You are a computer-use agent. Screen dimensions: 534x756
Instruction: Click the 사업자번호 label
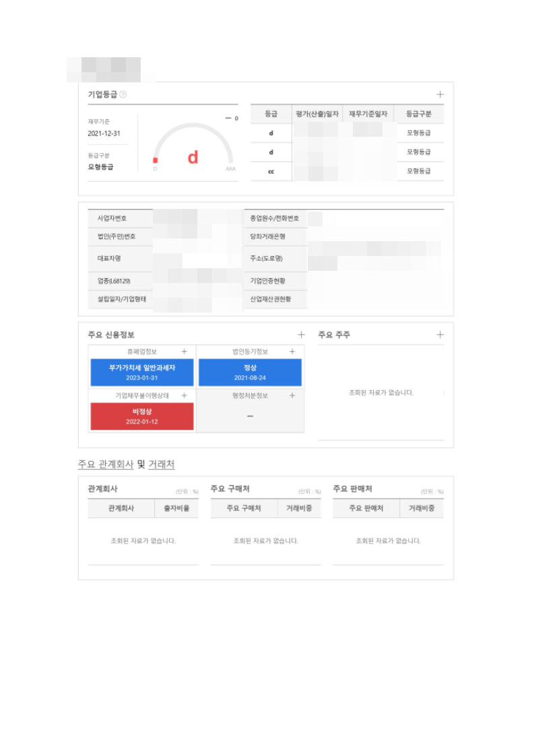coord(112,218)
